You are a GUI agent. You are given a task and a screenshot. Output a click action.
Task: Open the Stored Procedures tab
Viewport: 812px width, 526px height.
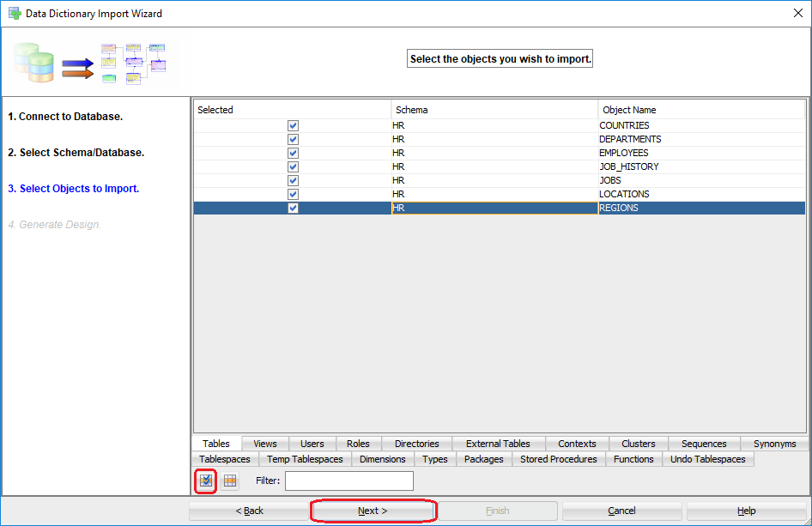pyautogui.click(x=558, y=459)
